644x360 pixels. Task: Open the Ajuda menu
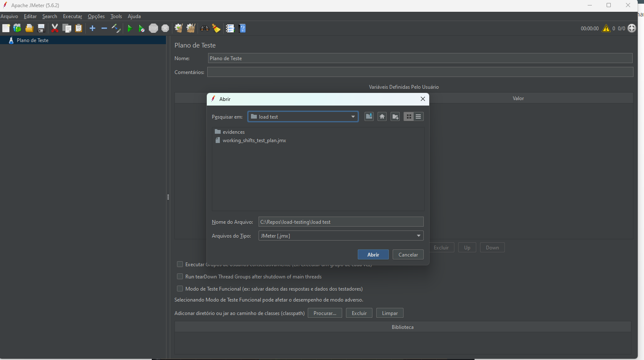point(134,16)
